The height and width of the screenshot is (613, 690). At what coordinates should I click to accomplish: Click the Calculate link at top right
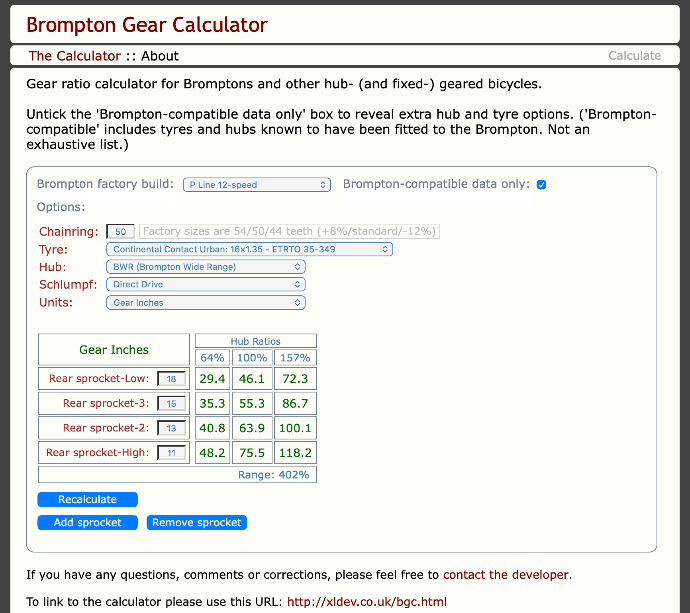[x=635, y=56]
